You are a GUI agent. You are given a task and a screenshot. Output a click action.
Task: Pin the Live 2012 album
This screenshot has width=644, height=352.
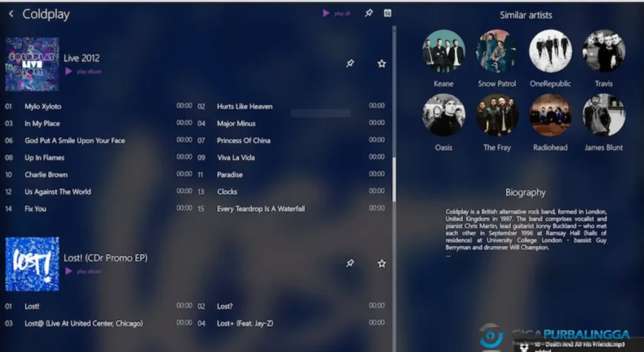[350, 64]
